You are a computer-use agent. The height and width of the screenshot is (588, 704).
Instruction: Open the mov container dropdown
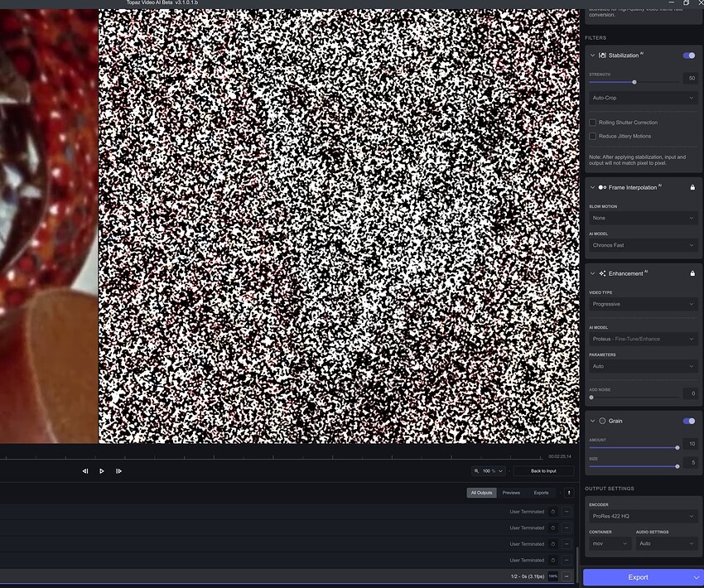(x=610, y=543)
